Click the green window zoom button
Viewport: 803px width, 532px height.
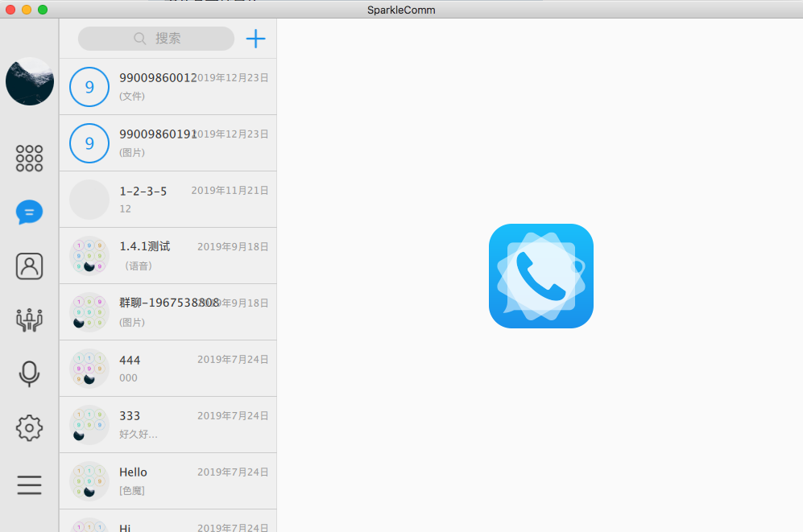tap(43, 10)
